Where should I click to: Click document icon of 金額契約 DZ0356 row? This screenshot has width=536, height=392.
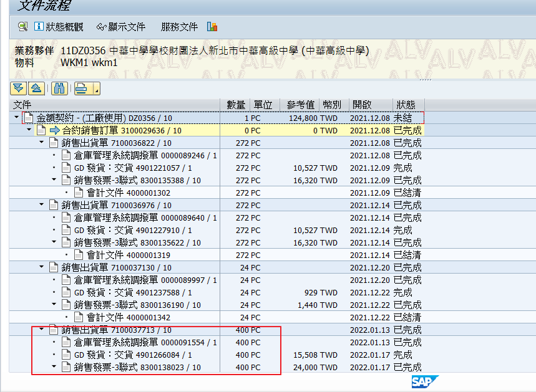[29, 118]
